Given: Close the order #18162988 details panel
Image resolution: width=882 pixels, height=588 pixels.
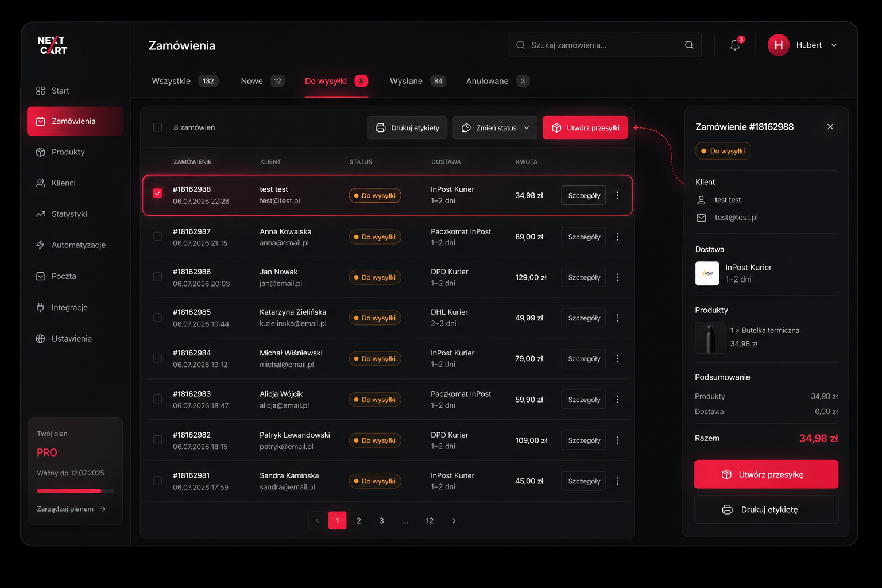Looking at the screenshot, I should pyautogui.click(x=830, y=127).
